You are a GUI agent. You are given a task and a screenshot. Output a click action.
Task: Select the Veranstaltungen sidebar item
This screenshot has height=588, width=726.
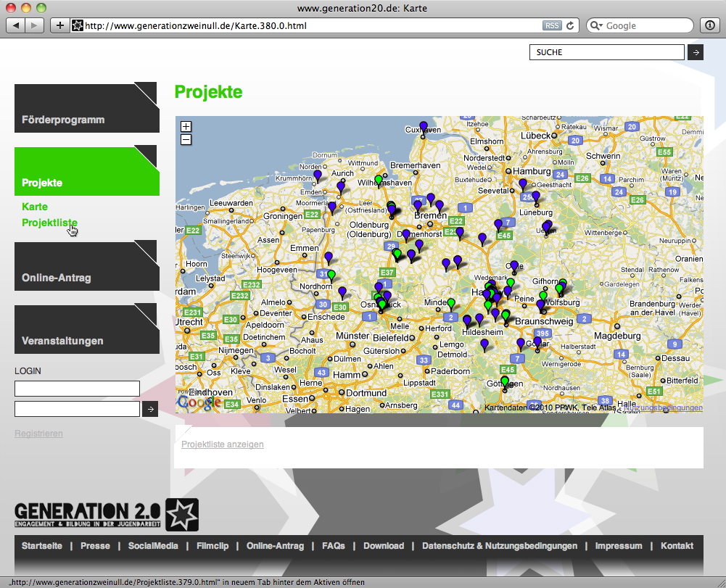pyautogui.click(x=86, y=329)
